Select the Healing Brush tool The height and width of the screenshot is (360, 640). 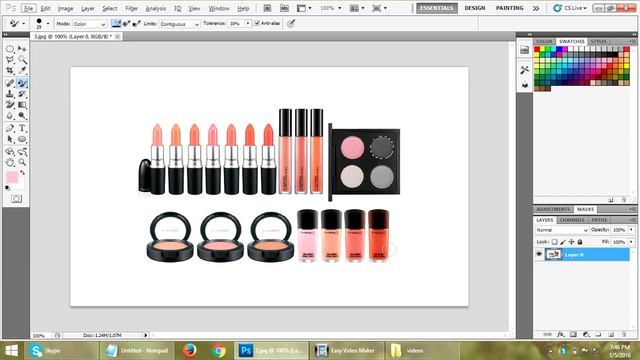coord(10,83)
